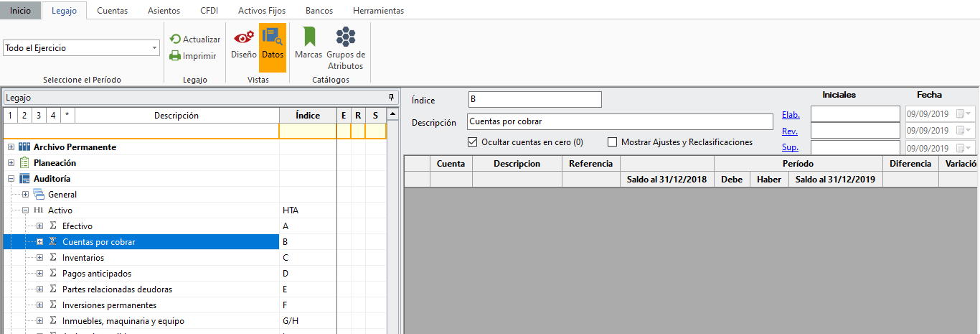Click the Sup. link
This screenshot has width=980, height=334.
790,147
